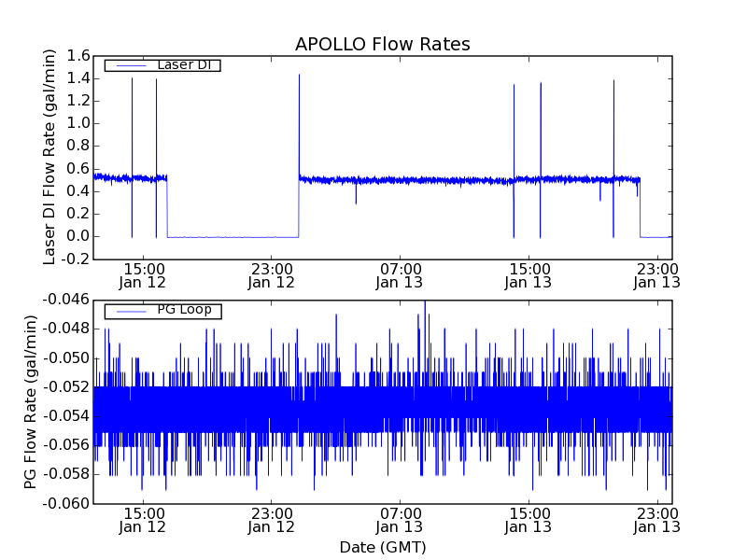Screen dimensions: 747x560
Task: Click the -0.050 tick on the PG axis
Action: [x=66, y=358]
